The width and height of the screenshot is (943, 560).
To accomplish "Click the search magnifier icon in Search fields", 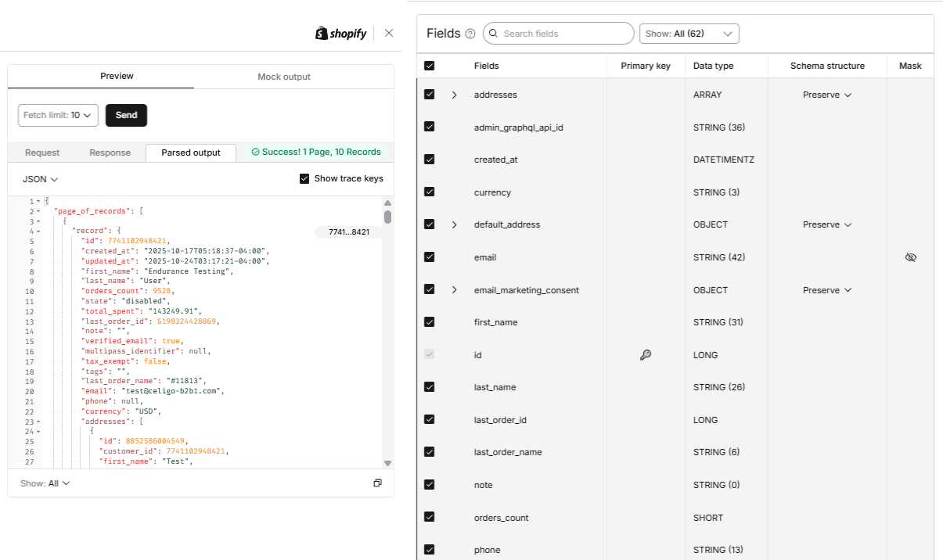I will point(493,34).
